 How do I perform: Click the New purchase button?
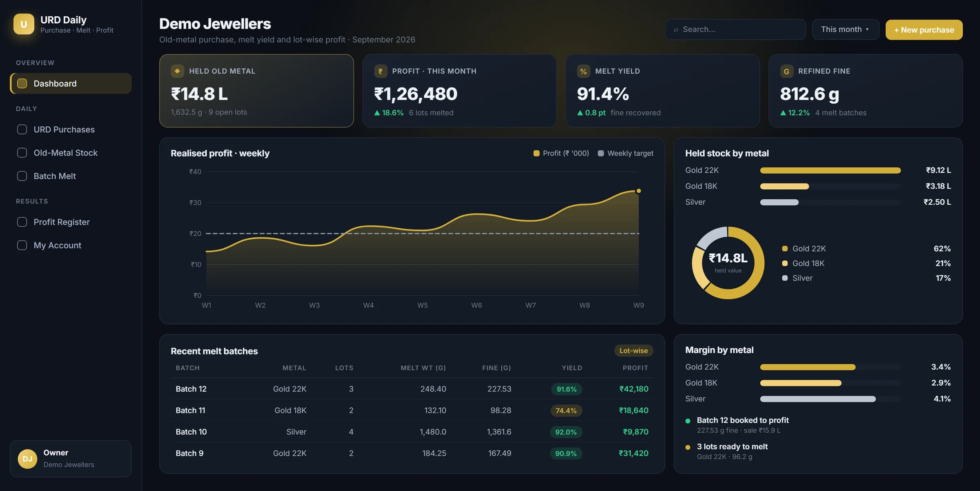coord(924,30)
